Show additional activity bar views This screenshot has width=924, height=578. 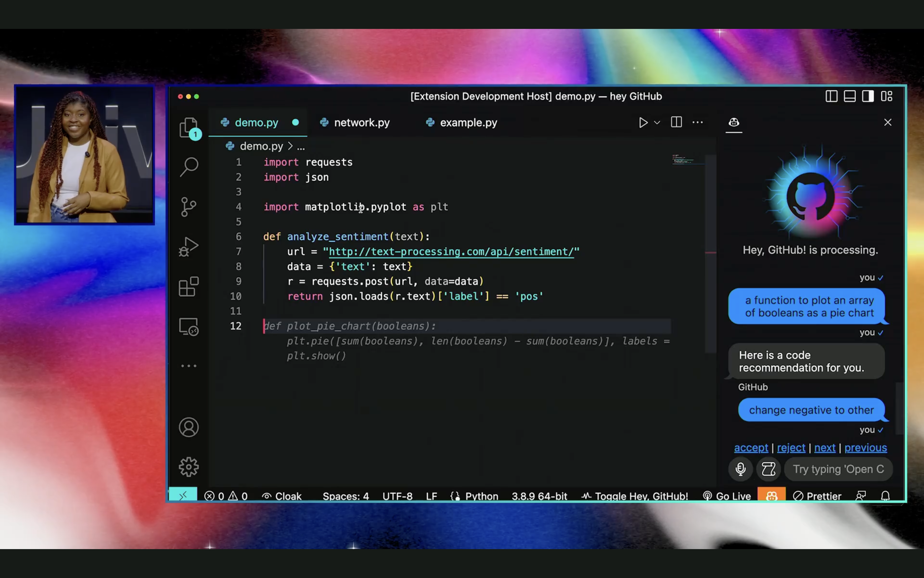coord(189,366)
